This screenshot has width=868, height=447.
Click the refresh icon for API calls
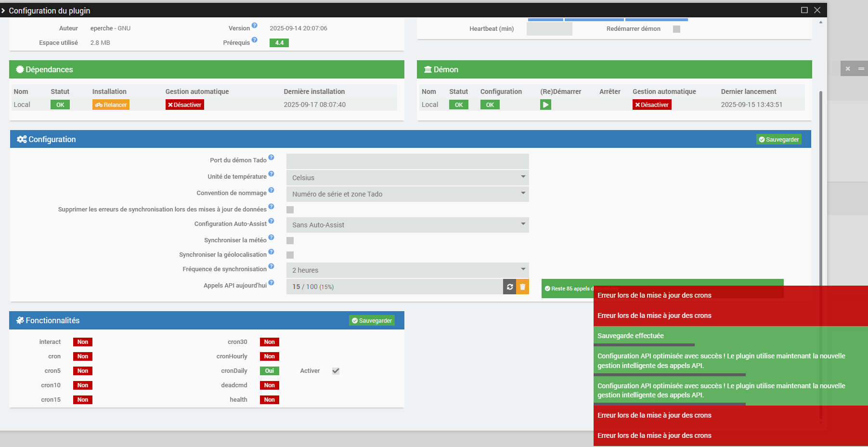[x=509, y=287]
